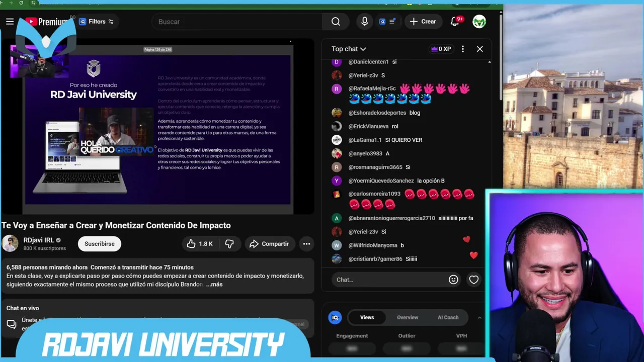Open the notifications bell

(x=455, y=22)
